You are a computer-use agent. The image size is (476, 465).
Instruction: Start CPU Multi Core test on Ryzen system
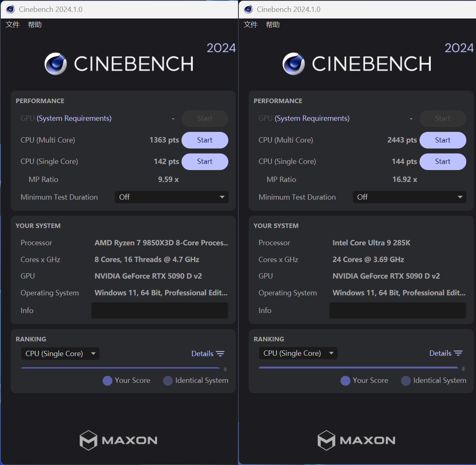[x=205, y=140]
